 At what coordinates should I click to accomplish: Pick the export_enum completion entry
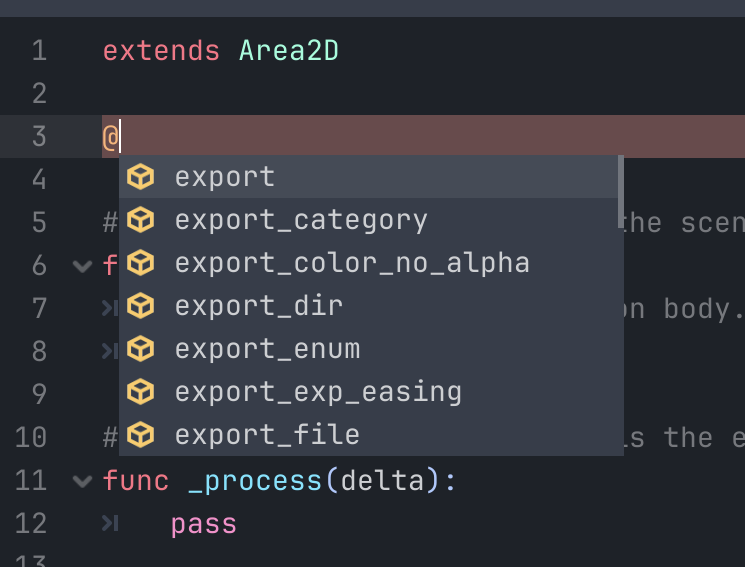click(267, 349)
